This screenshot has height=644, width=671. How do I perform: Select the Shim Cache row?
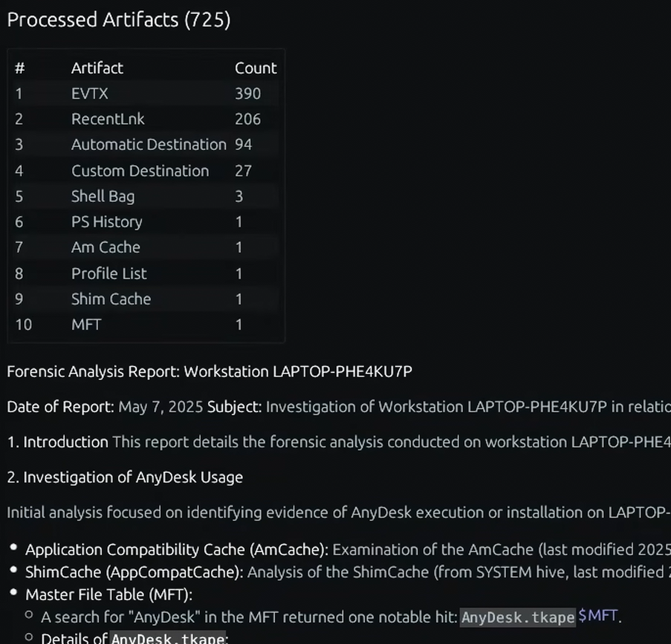pyautogui.click(x=146, y=299)
